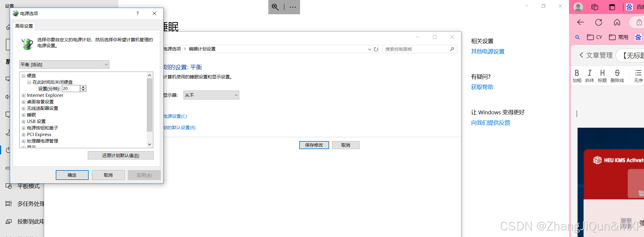Open the 向我们提供反馈 link
Screen dimensions: 644x237
tap(490, 123)
